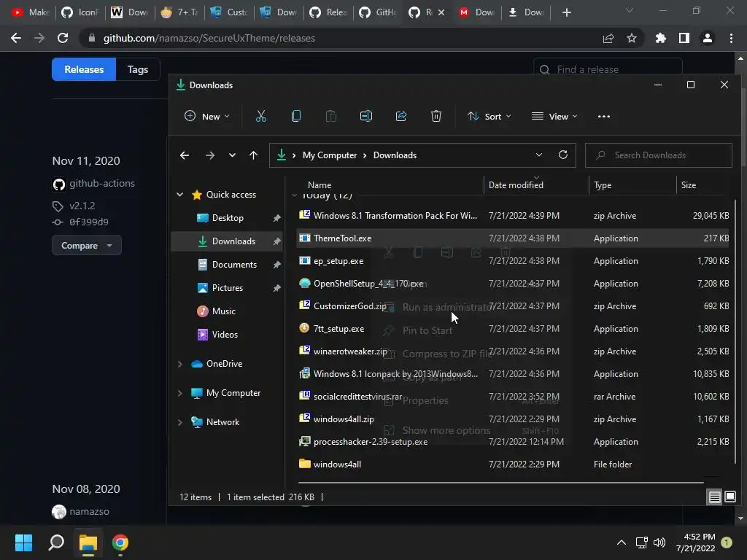Click the Delete trash icon in Explorer toolbar
This screenshot has width=747, height=560.
coord(436,116)
